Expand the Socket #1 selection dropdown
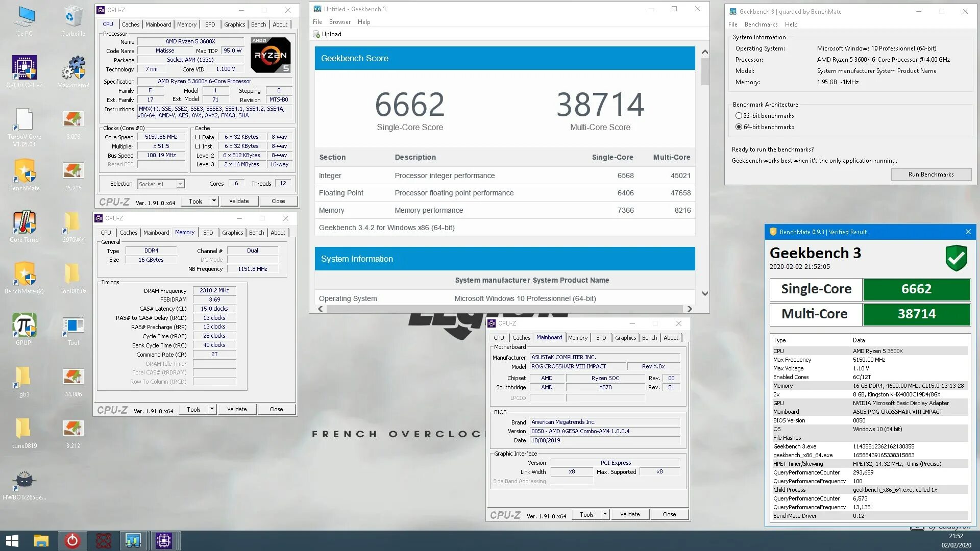Viewport: 980px width, 551px height. pos(180,184)
